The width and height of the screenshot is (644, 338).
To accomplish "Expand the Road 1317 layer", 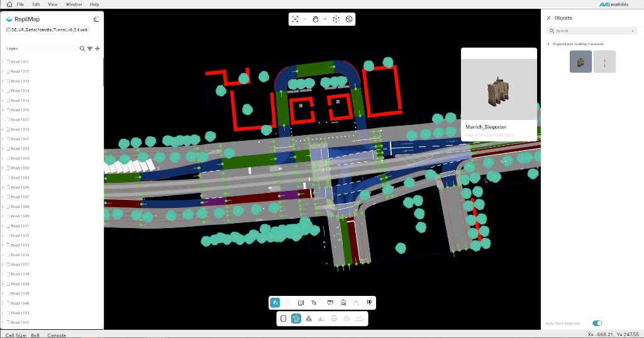I will pos(3,120).
